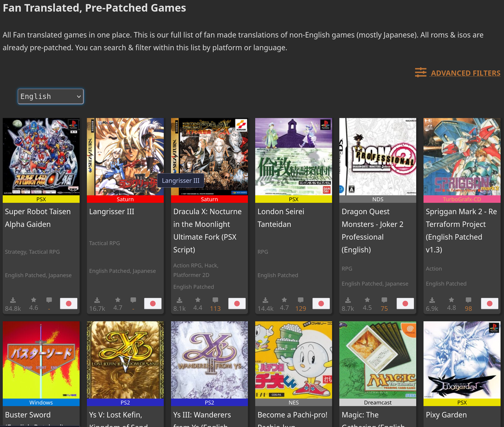Open the English language dropdown
The height and width of the screenshot is (427, 504).
51,96
